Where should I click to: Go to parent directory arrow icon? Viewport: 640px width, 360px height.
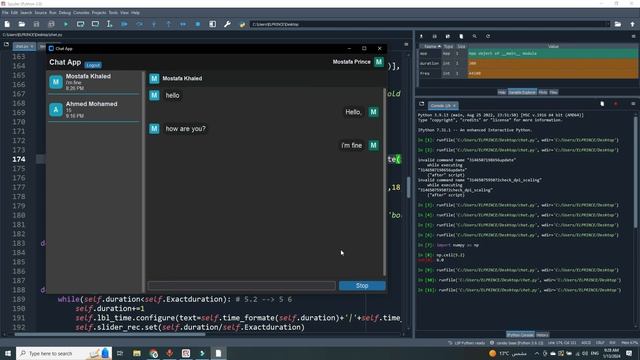pos(632,24)
